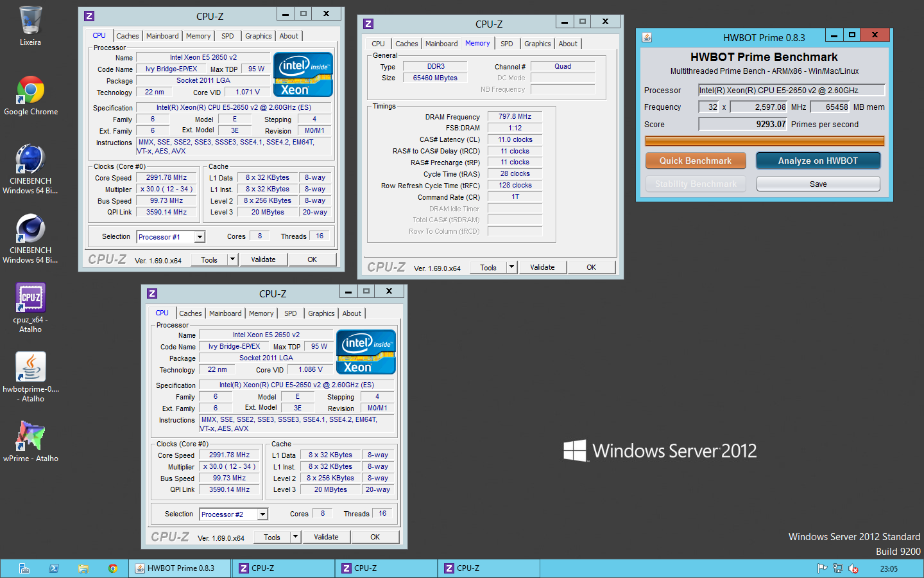Click Core VID 1.086 V value
The image size is (924, 578).
point(311,369)
